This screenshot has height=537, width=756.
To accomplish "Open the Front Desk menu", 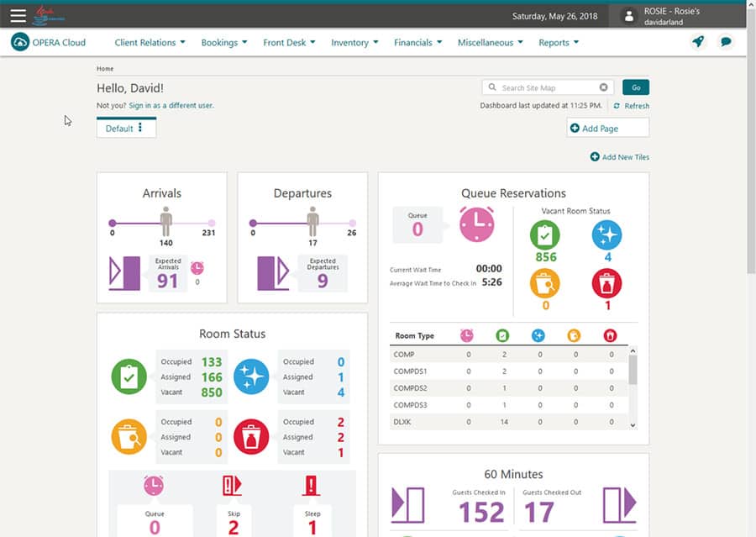I will point(289,42).
